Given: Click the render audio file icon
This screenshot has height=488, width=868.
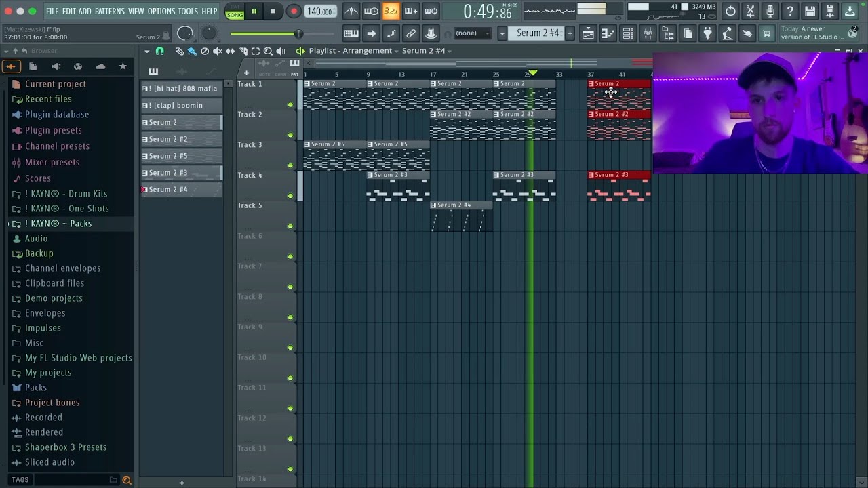Looking at the screenshot, I should (829, 11).
